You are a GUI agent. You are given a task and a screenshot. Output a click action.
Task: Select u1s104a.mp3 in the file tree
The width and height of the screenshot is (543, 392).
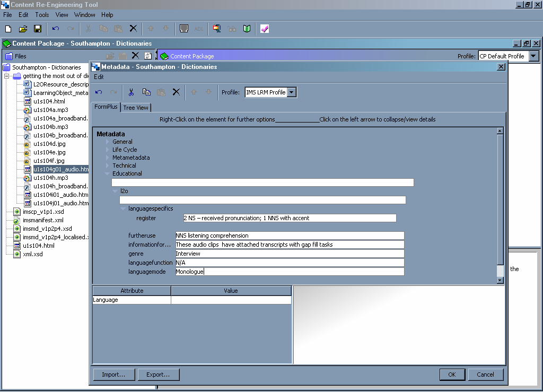pos(50,110)
